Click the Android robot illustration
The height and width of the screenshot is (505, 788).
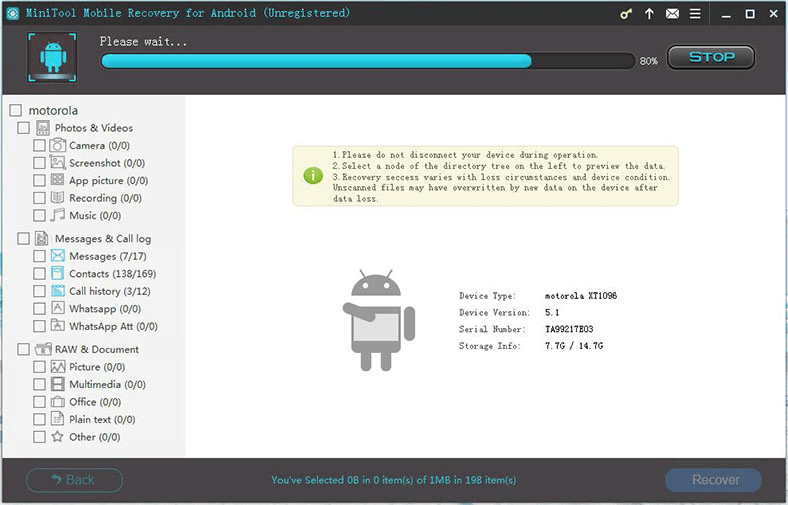coord(379,321)
